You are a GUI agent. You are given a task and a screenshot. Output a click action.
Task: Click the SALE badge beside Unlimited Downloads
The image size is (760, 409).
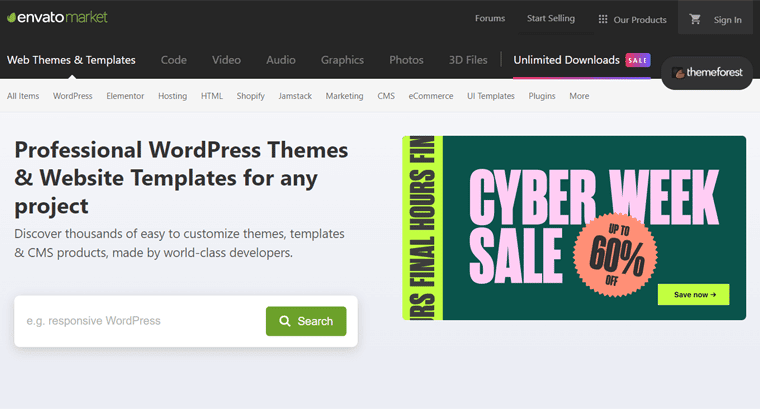[x=638, y=60]
